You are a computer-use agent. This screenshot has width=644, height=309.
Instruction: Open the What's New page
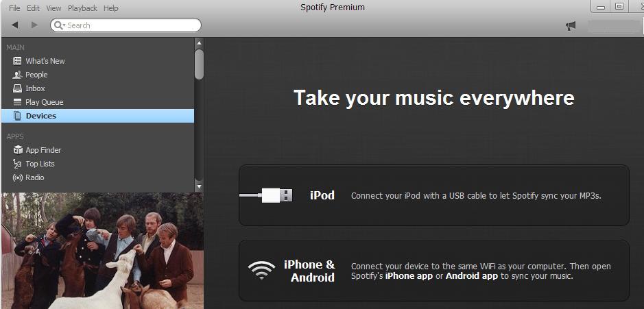45,61
